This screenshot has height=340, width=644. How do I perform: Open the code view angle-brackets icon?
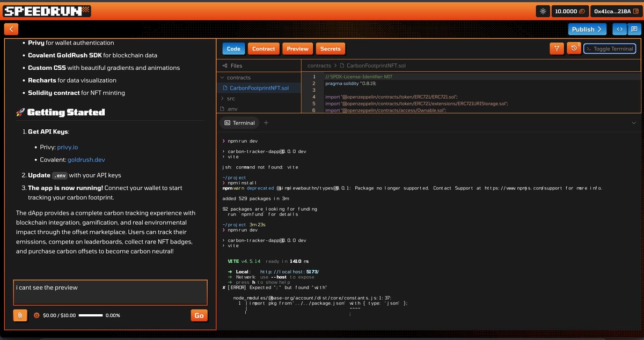click(x=619, y=29)
